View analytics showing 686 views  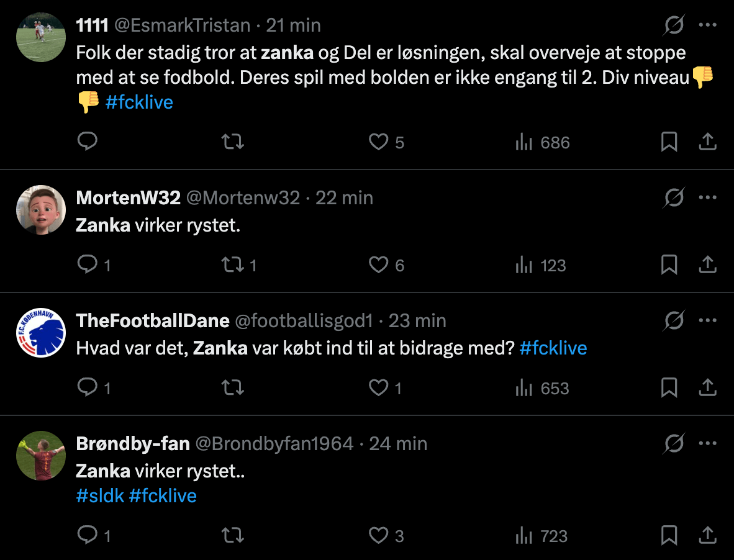pyautogui.click(x=542, y=142)
